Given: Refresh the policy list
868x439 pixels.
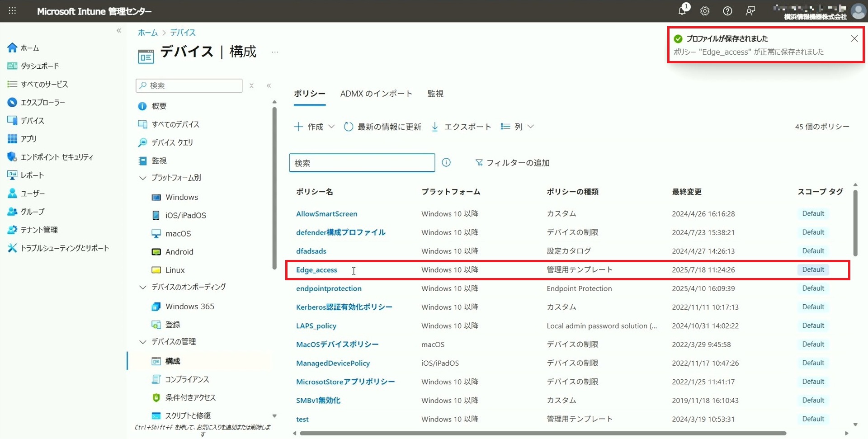Looking at the screenshot, I should 382,127.
